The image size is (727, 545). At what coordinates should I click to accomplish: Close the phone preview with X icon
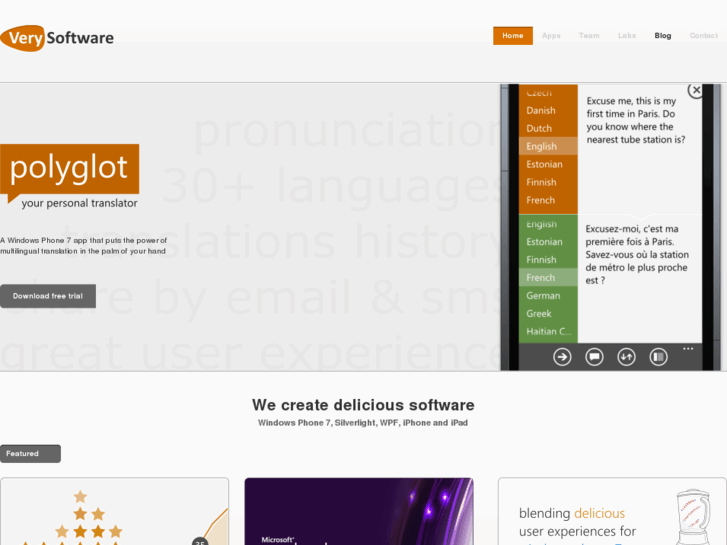pos(695,90)
